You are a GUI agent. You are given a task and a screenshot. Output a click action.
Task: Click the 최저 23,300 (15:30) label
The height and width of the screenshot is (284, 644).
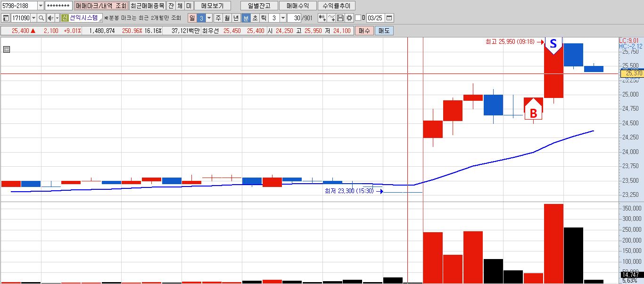[349, 191]
